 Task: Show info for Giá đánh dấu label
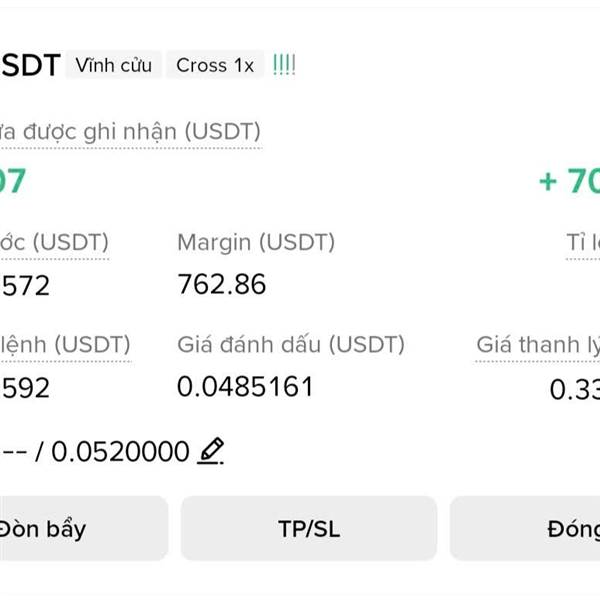pos(291,344)
